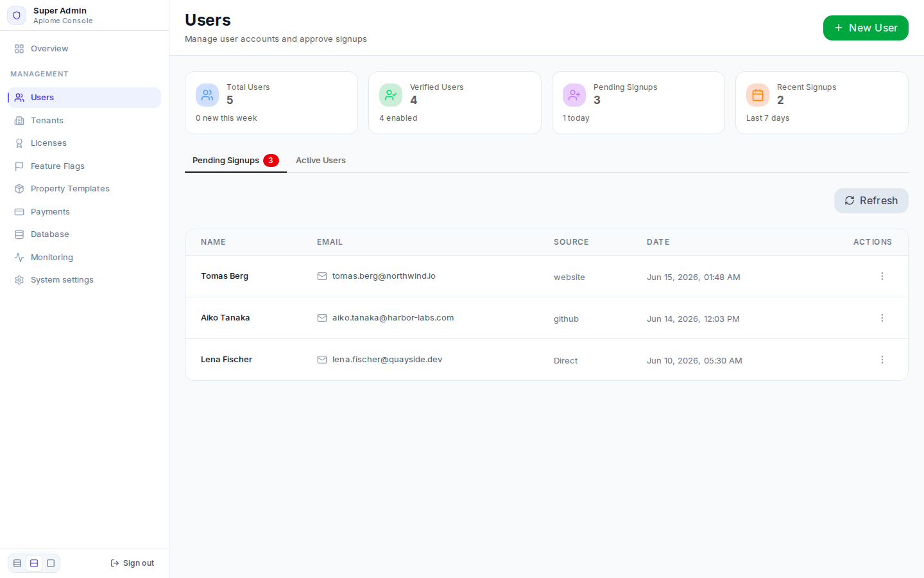Click the System settings gear icon
The width and height of the screenshot is (924, 578).
[19, 280]
